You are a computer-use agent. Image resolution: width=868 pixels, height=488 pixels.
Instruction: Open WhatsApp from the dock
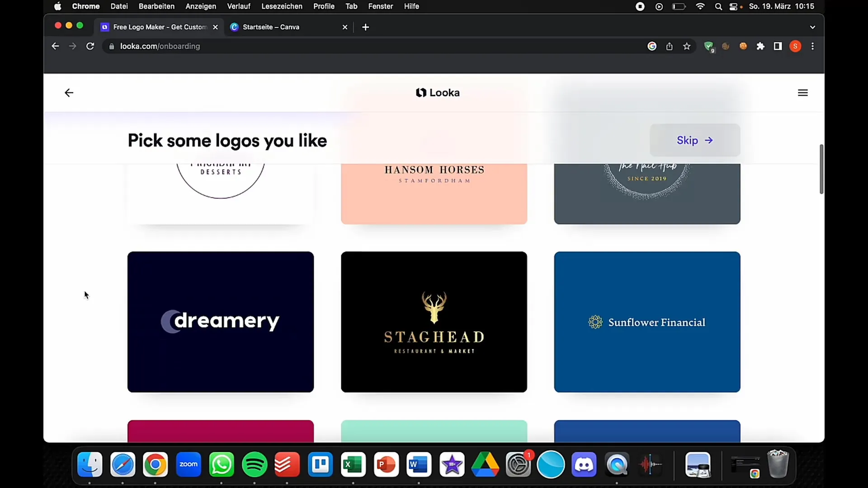pos(222,465)
